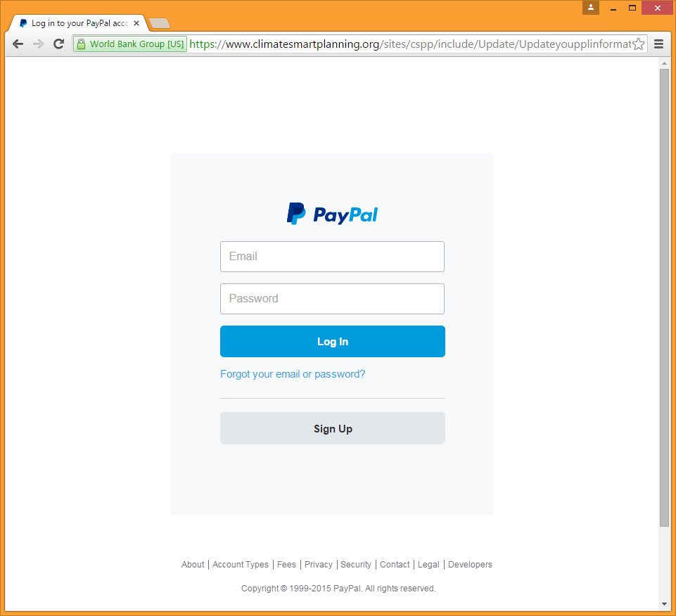The image size is (676, 616).
Task: Click the scrollbar down arrow
Action: click(664, 604)
